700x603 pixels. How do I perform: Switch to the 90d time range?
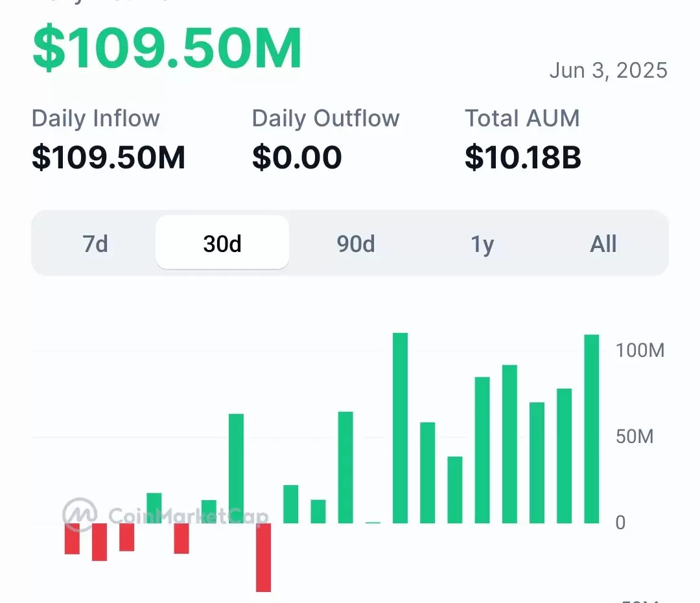[356, 244]
